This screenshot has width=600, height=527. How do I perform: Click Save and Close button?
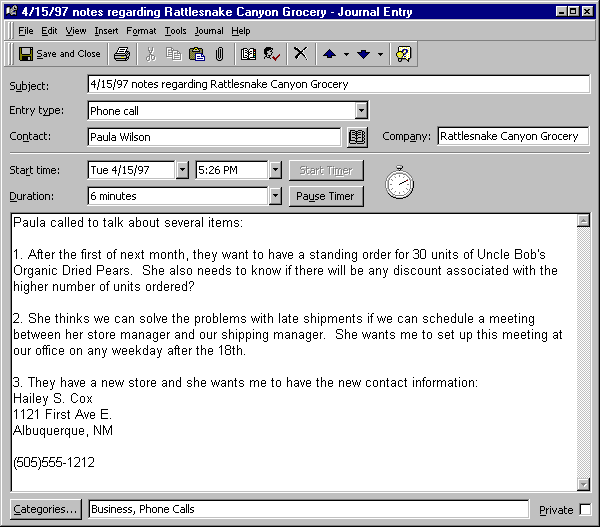click(x=60, y=54)
